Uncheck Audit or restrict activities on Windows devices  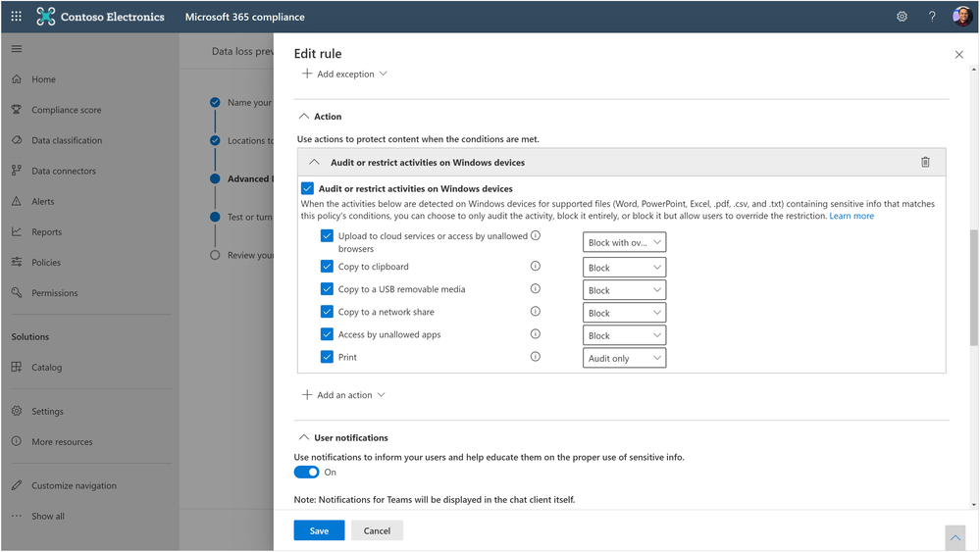(x=307, y=188)
